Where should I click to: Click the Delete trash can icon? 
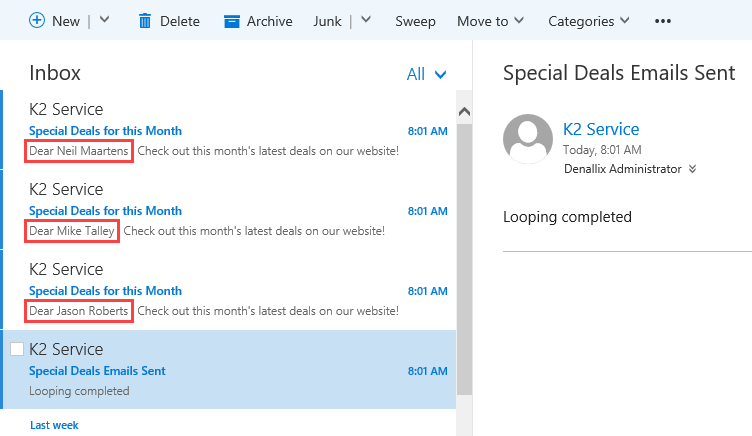(145, 20)
